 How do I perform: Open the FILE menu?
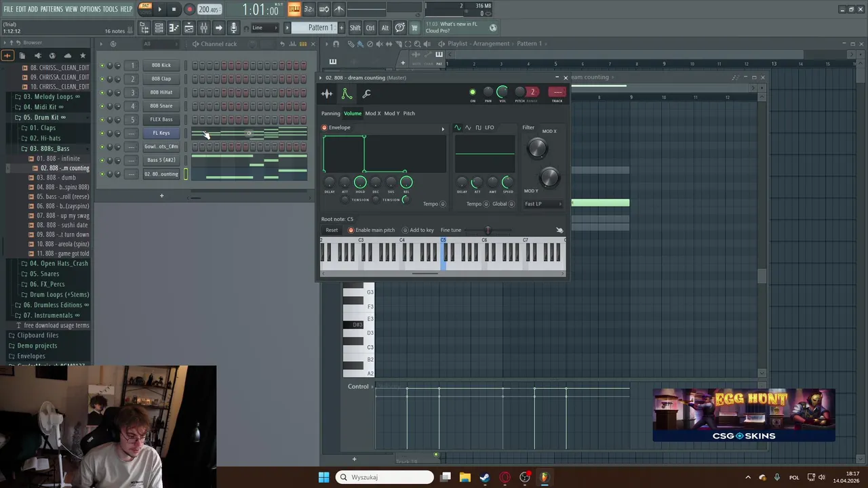pos(8,9)
